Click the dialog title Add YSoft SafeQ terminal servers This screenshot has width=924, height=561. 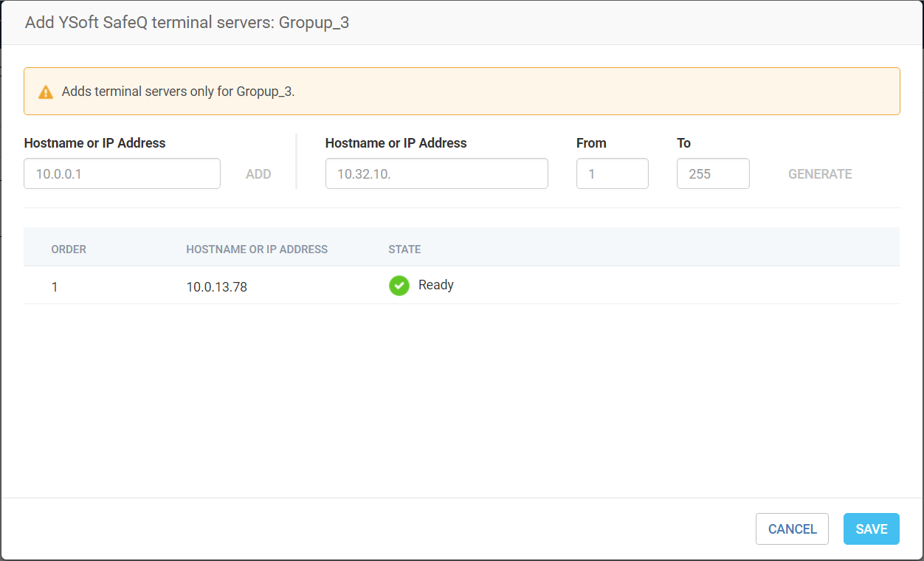point(187,23)
